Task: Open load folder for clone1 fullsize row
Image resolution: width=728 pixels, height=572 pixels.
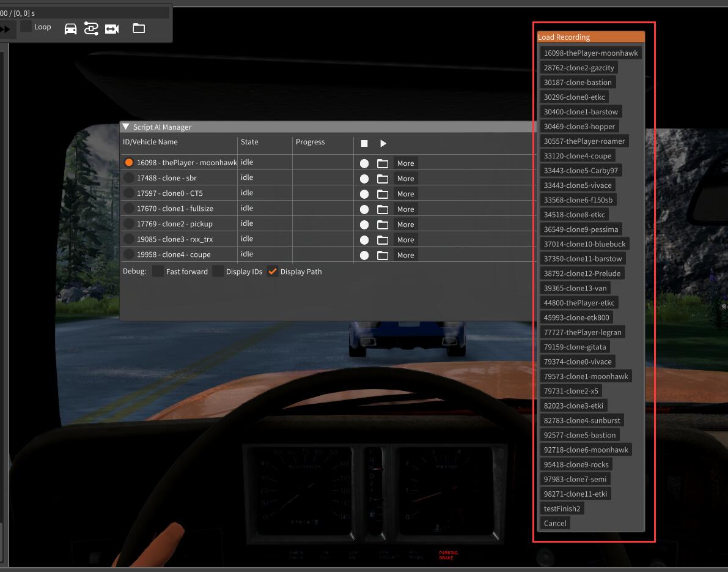Action: (x=383, y=210)
